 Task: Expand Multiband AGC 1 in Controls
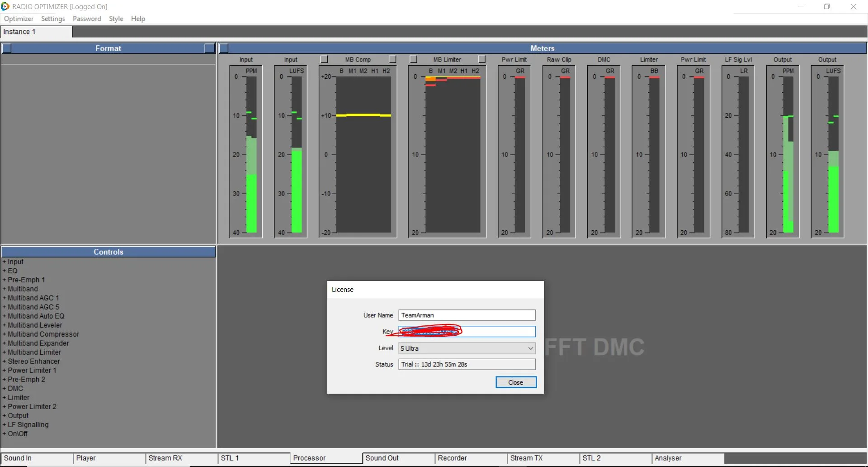click(x=31, y=298)
